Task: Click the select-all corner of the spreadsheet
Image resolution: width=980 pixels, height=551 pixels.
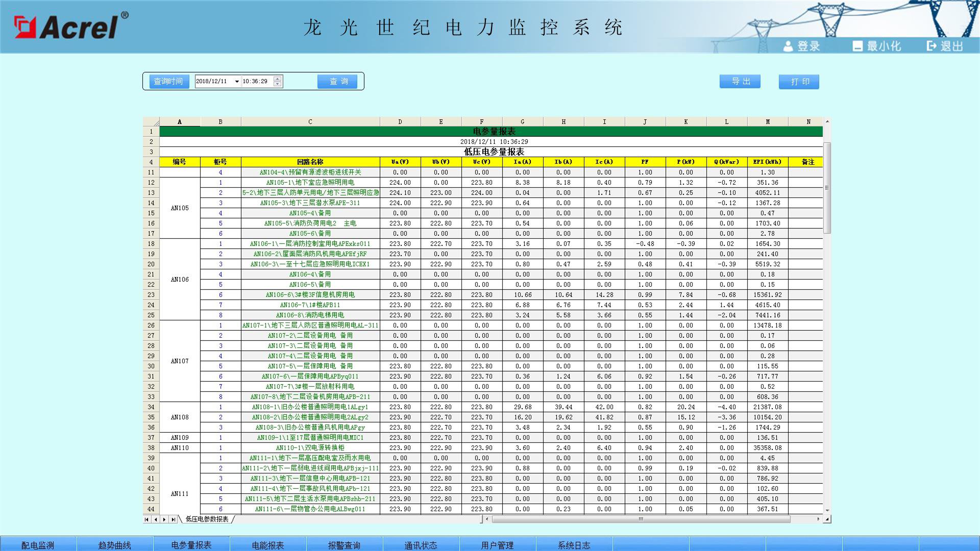Action: coord(151,122)
